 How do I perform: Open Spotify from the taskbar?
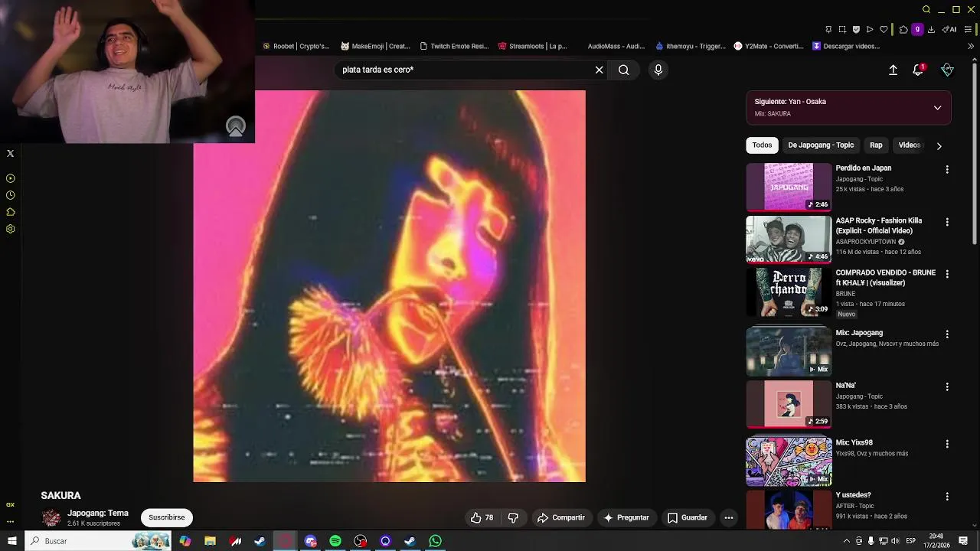tap(335, 541)
